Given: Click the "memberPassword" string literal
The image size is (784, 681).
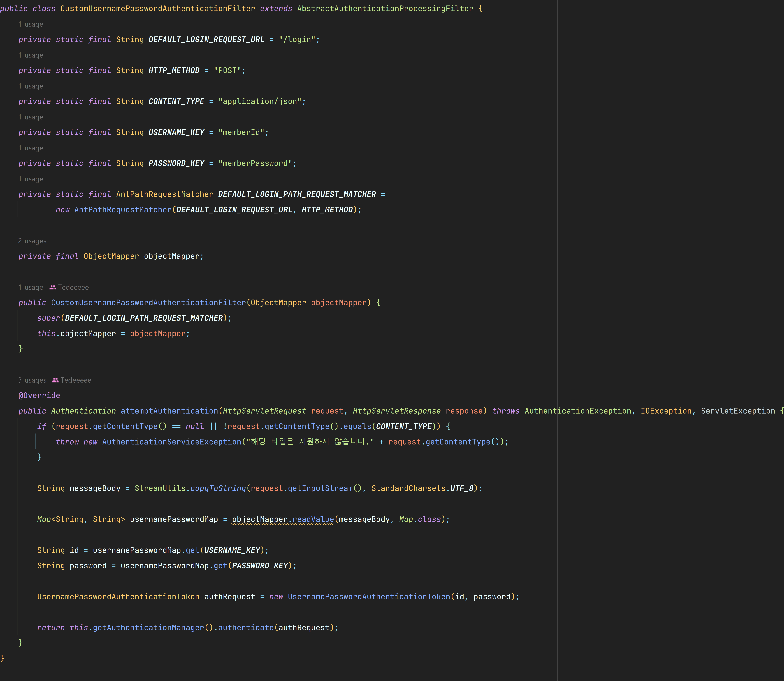Looking at the screenshot, I should point(255,163).
